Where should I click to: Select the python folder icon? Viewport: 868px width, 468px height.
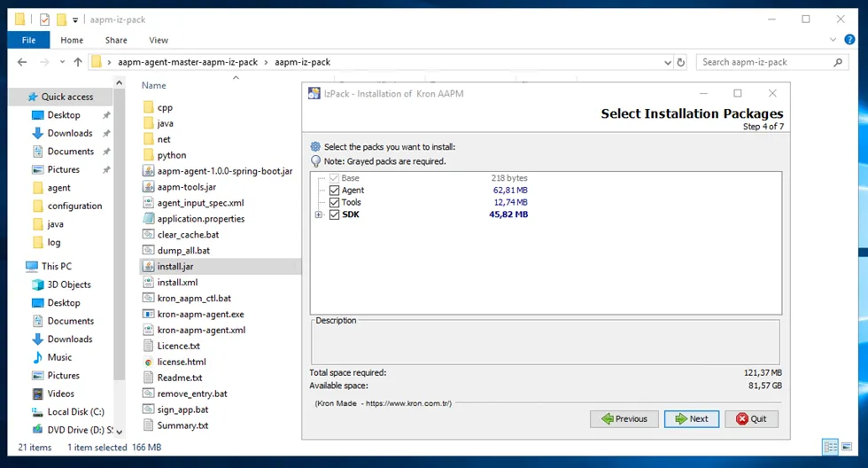point(149,154)
